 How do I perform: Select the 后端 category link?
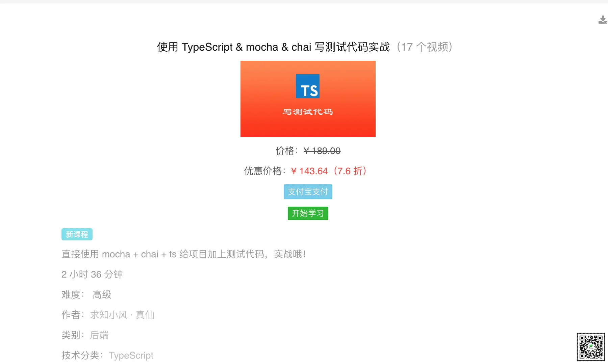pyautogui.click(x=99, y=335)
